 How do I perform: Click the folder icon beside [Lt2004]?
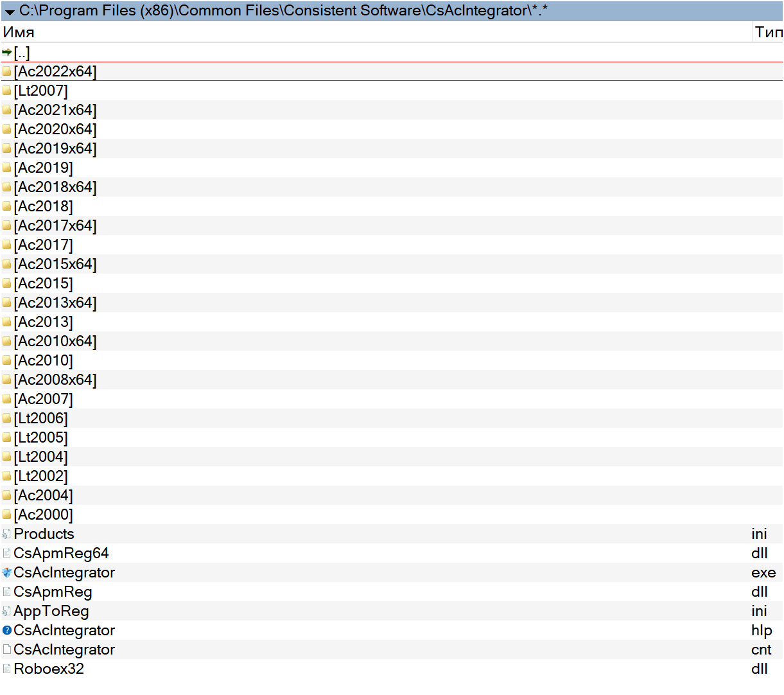[x=7, y=457]
